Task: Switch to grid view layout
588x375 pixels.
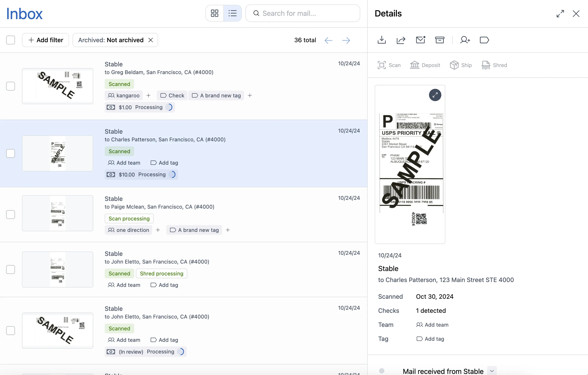Action: point(214,13)
